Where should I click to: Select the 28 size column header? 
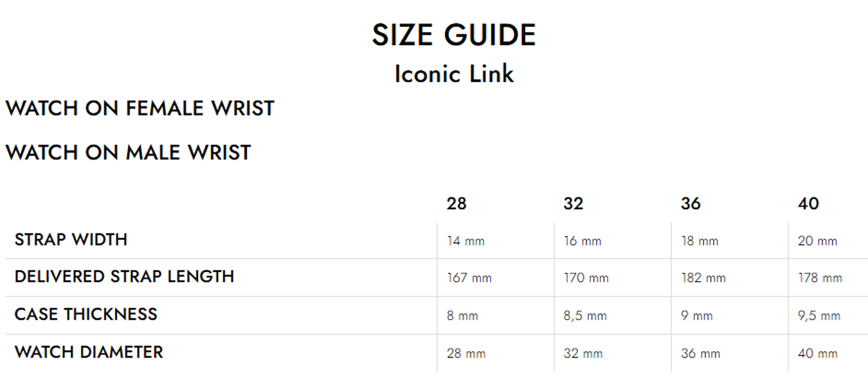(457, 204)
